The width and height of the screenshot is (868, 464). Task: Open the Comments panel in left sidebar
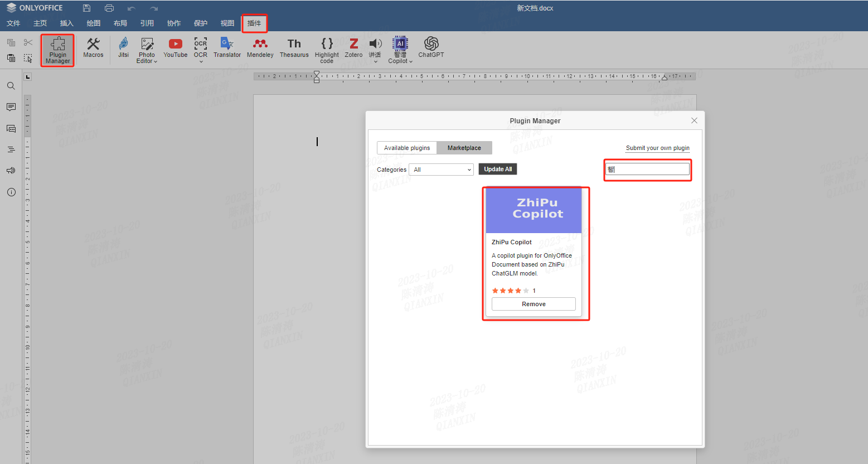pos(11,107)
